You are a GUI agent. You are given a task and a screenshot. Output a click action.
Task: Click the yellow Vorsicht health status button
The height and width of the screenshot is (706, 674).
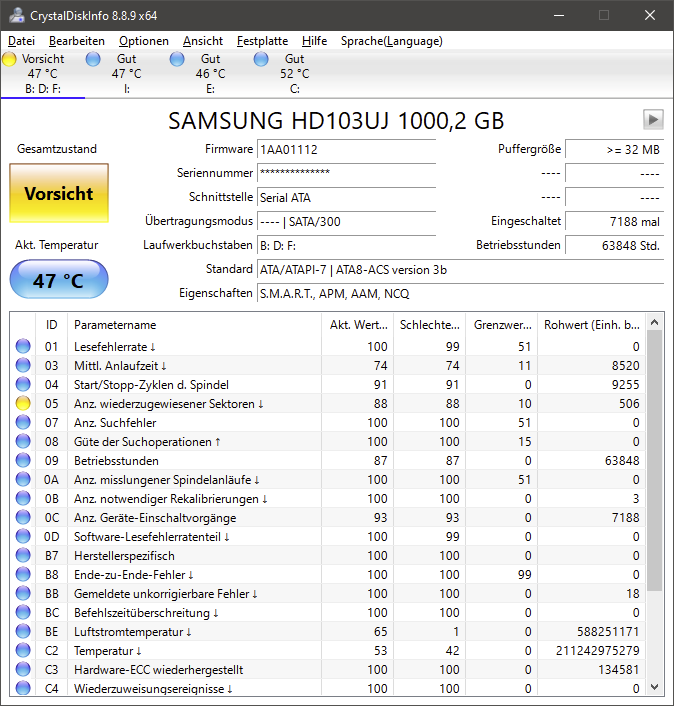tap(59, 193)
